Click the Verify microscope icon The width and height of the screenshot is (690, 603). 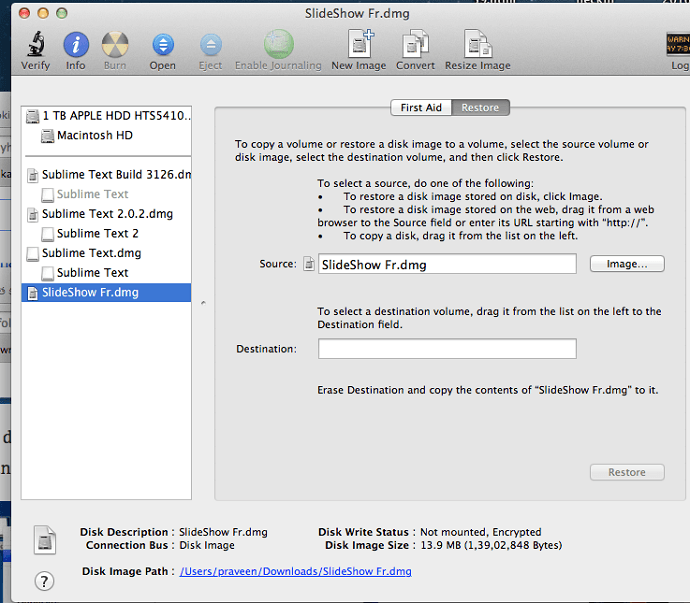36,44
